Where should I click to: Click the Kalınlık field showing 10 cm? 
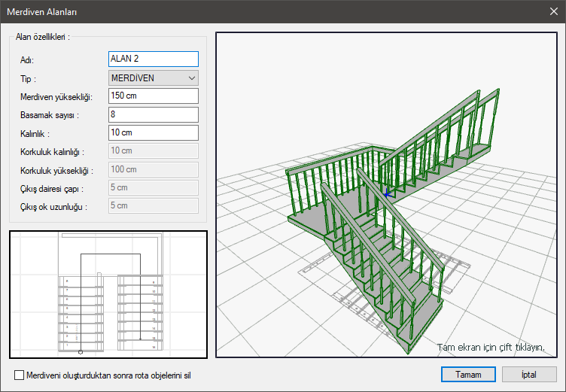point(153,132)
